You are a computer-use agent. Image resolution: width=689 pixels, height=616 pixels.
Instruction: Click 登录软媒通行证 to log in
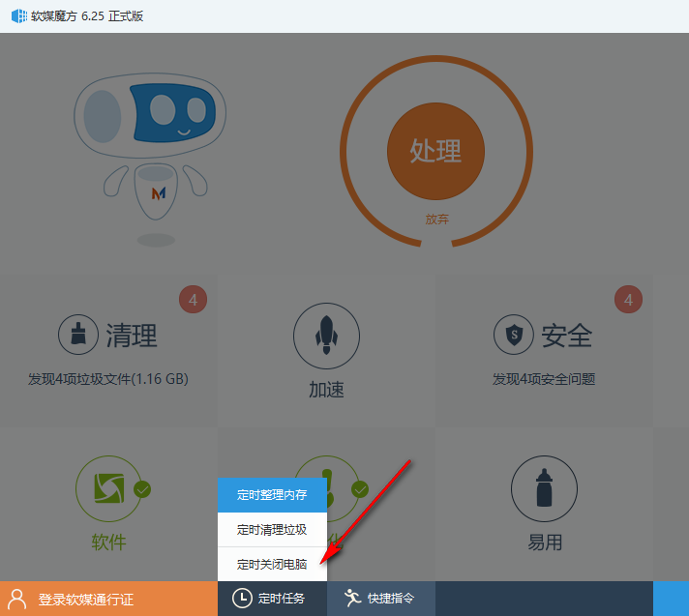86,600
